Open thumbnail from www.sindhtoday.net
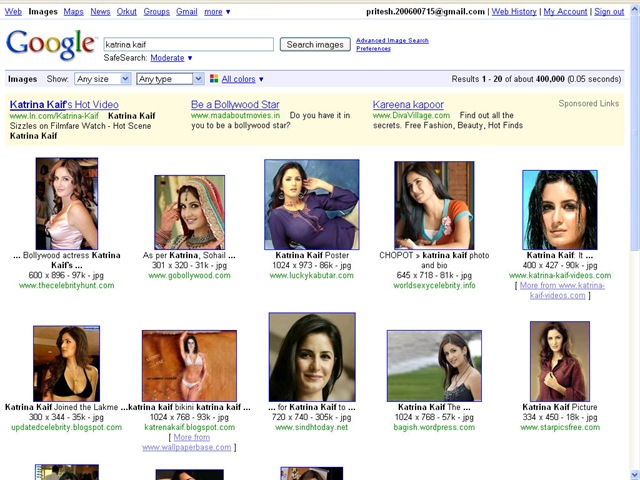Image resolution: width=640 pixels, height=480 pixels. click(312, 357)
